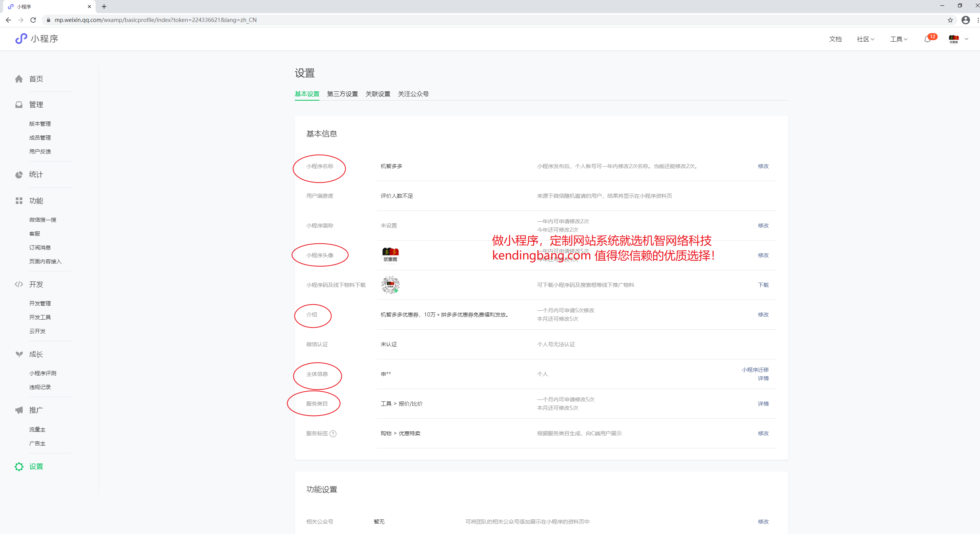This screenshot has height=534, width=980.
Task: Expand the 工具 dropdown
Action: [899, 39]
